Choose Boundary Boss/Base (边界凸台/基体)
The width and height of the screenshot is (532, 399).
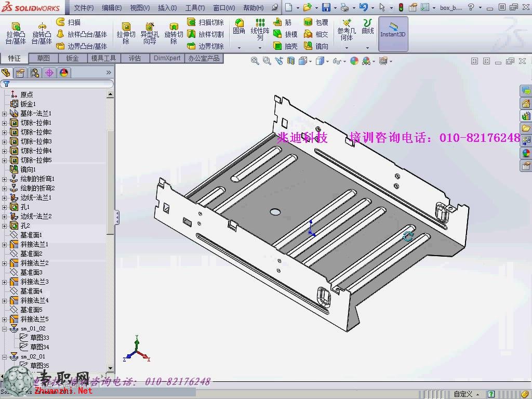[82, 46]
